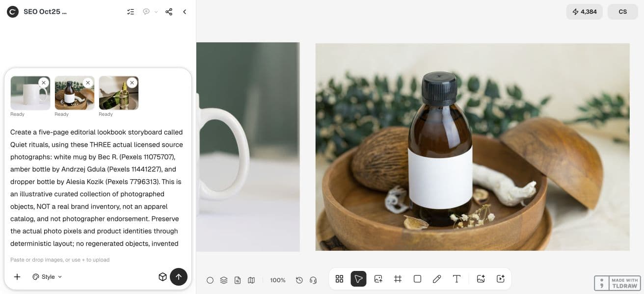Select the white mug photo on canvas

click(x=248, y=147)
